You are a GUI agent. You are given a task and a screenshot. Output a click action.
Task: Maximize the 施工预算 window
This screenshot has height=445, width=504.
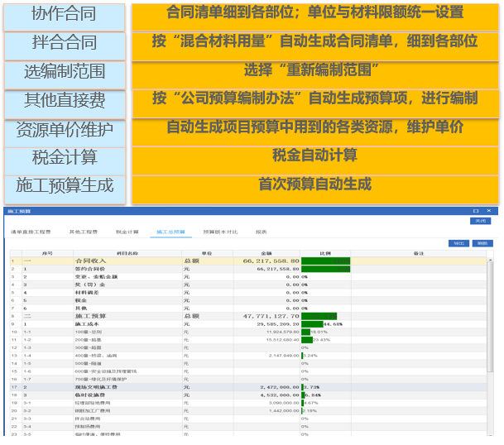pos(474,212)
